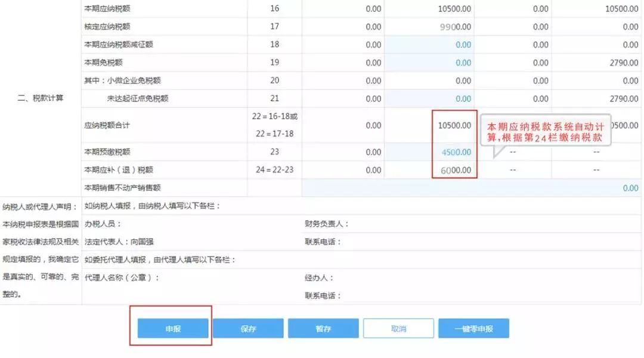Click the row number 16 cell
The height and width of the screenshot is (358, 644).
pyautogui.click(x=275, y=8)
